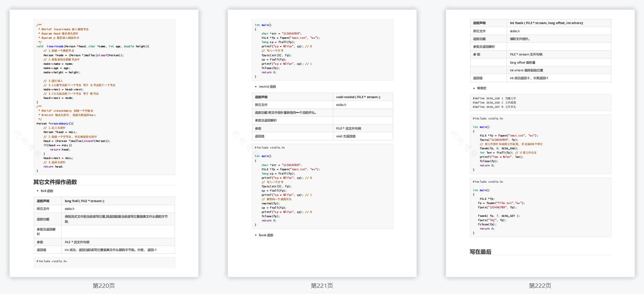Click the cell void 无返回值
The image size is (644, 294).
coord(363,136)
